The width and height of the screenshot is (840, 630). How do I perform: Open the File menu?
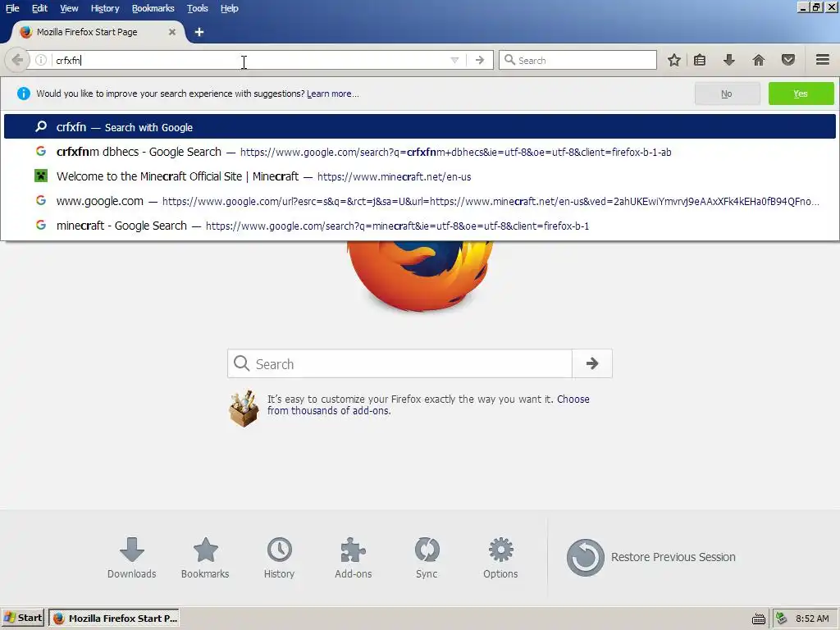[x=12, y=8]
